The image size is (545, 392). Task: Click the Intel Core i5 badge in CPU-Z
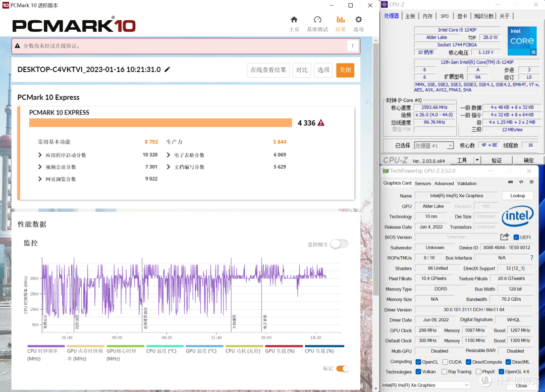(522, 41)
